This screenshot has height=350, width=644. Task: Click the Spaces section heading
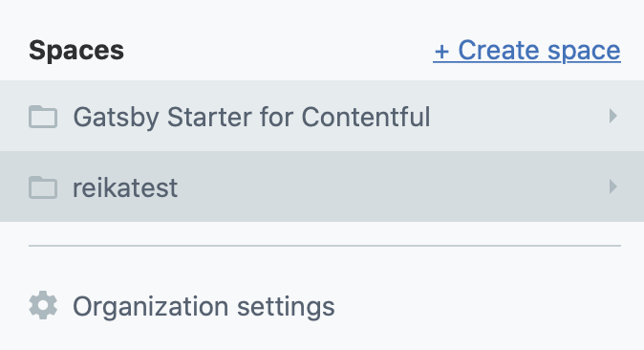(x=76, y=50)
